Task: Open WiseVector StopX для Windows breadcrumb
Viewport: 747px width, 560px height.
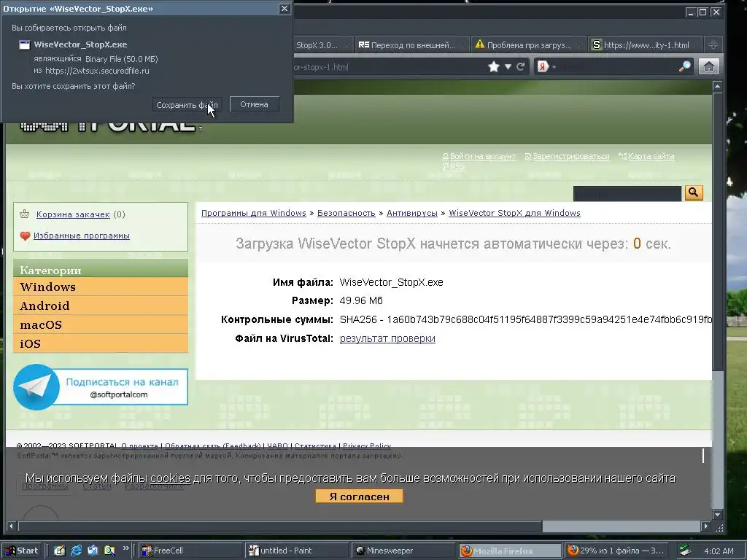Action: pyautogui.click(x=514, y=213)
